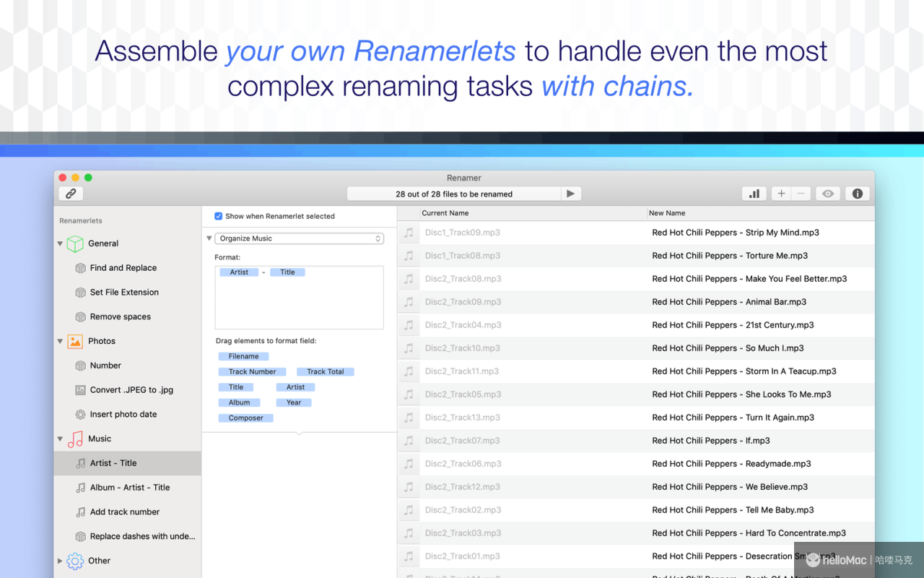The width and height of the screenshot is (924, 578).
Task: Click the Title token in element list
Action: (x=236, y=387)
